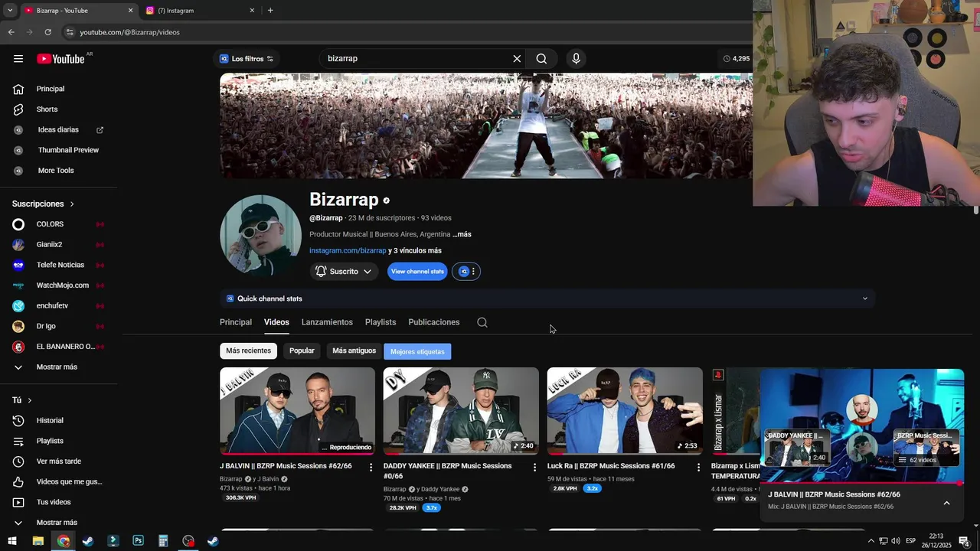Viewport: 980px width, 551px height.
Task: Sort videos by Popular
Action: tap(302, 350)
